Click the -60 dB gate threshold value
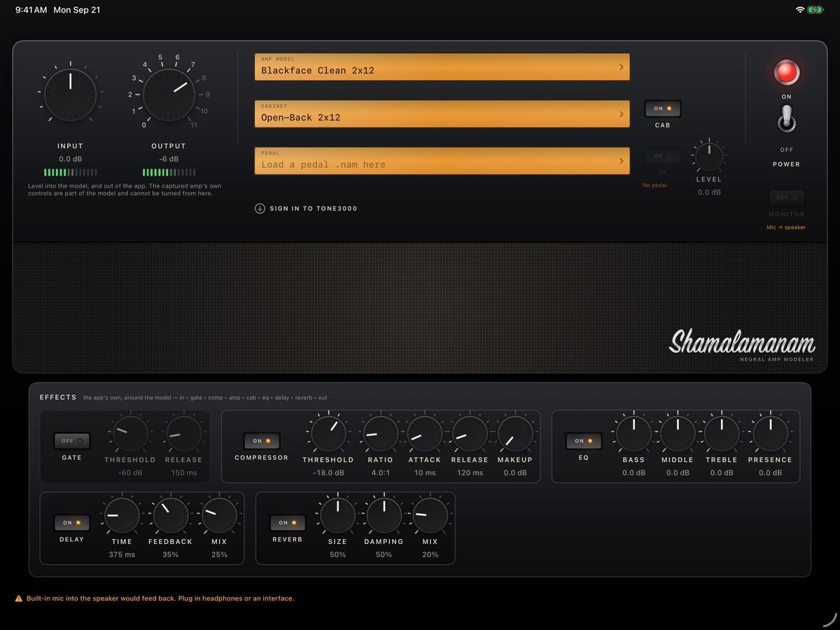The height and width of the screenshot is (630, 840). (130, 472)
